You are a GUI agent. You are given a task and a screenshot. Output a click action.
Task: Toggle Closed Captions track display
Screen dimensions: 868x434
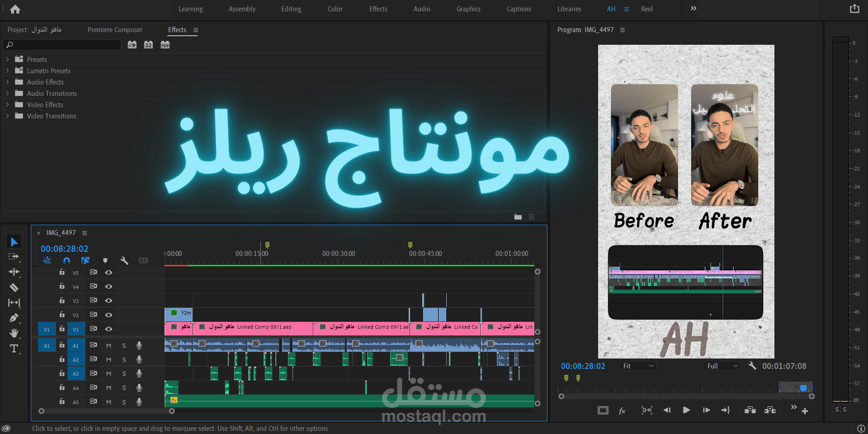click(x=143, y=260)
